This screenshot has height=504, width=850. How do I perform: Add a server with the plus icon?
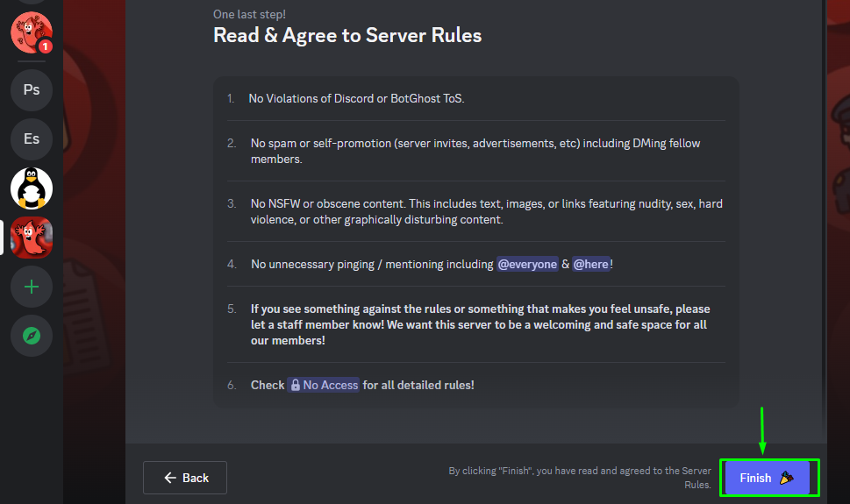[x=32, y=287]
